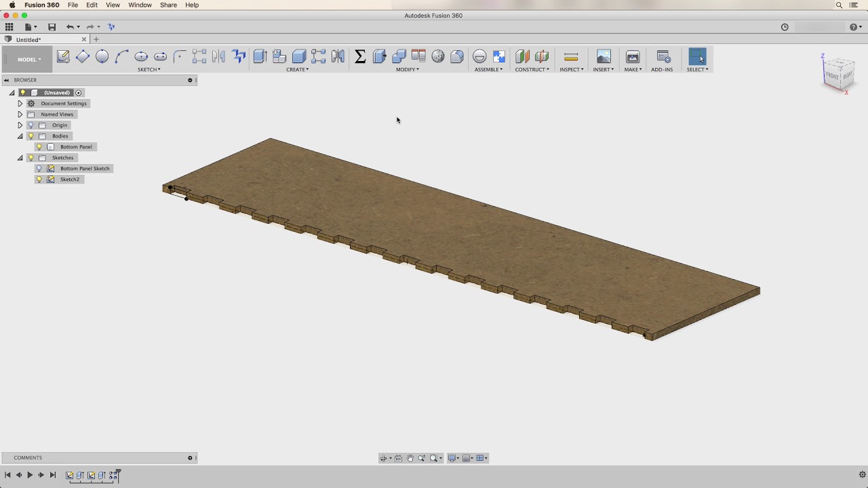Click the Undo arrow icon

(x=70, y=27)
